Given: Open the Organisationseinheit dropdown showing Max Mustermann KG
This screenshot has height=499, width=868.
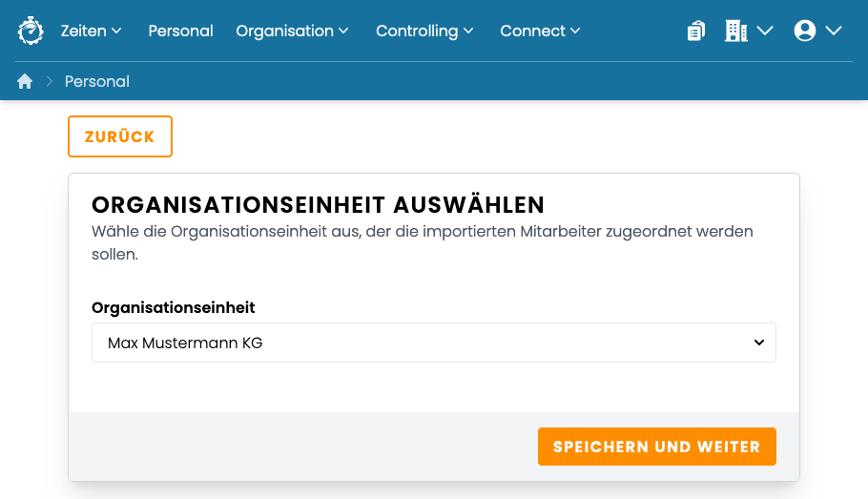Looking at the screenshot, I should point(434,343).
